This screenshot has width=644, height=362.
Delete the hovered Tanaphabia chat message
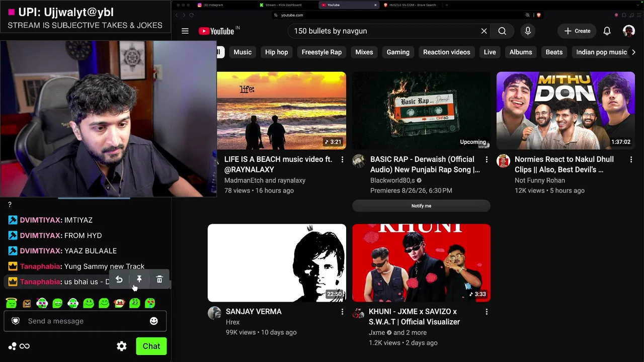pyautogui.click(x=159, y=280)
